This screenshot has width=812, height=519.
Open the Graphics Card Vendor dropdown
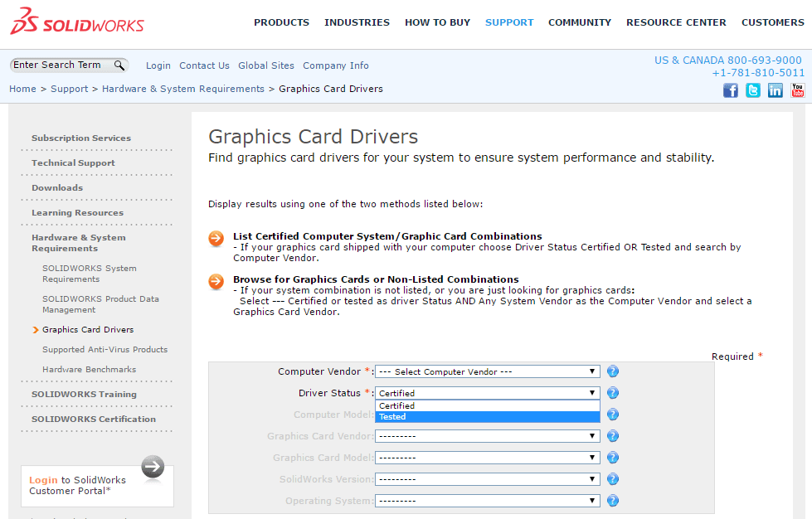point(488,436)
